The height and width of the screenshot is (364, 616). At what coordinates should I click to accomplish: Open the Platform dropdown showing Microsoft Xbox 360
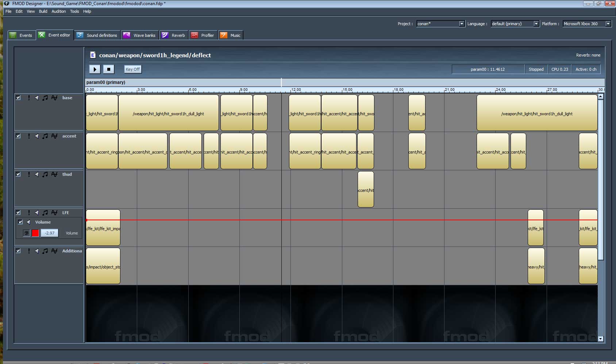click(x=587, y=24)
